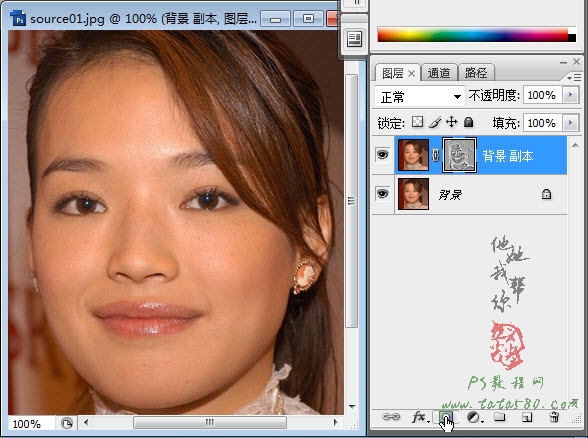The image size is (588, 438).
Task: Create a new layer
Action: coord(527,417)
